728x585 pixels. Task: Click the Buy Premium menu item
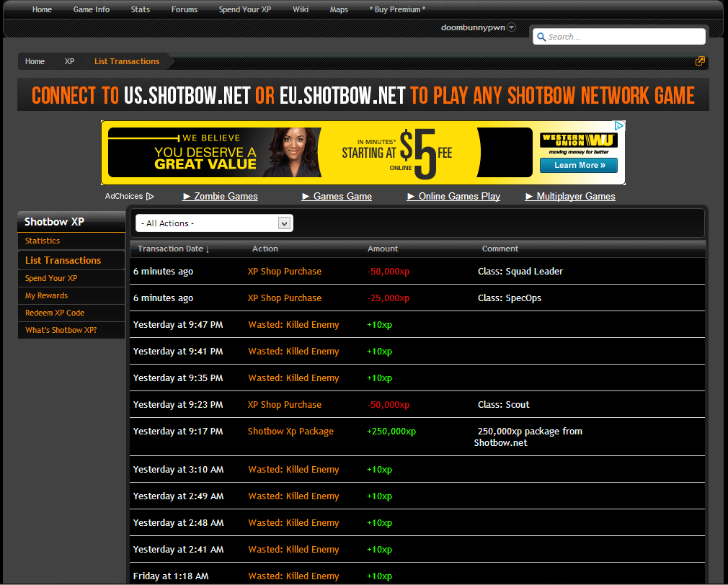tap(397, 9)
